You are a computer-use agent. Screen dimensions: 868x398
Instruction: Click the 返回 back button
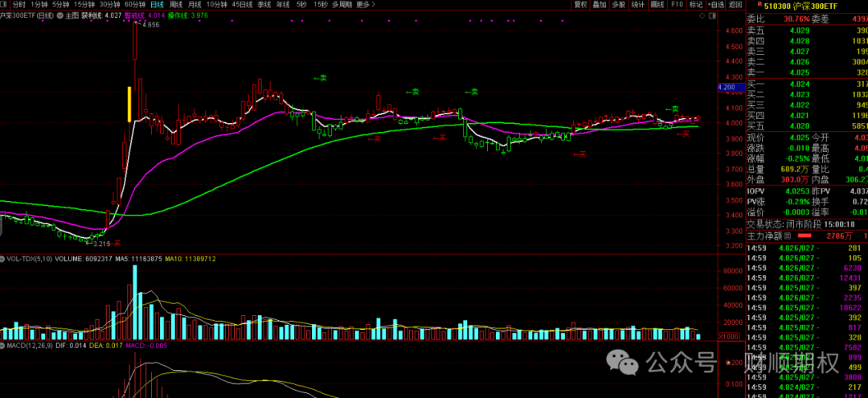pyautogui.click(x=735, y=5)
